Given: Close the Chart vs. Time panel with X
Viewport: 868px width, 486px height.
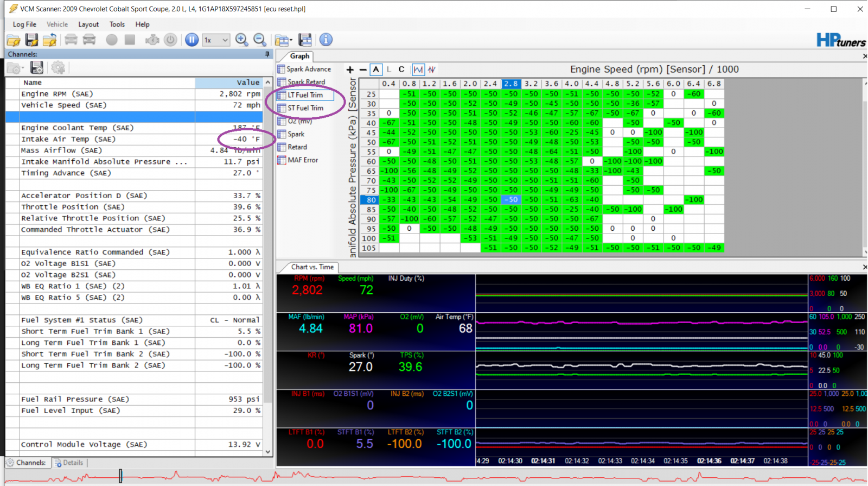Looking at the screenshot, I should tap(864, 267).
